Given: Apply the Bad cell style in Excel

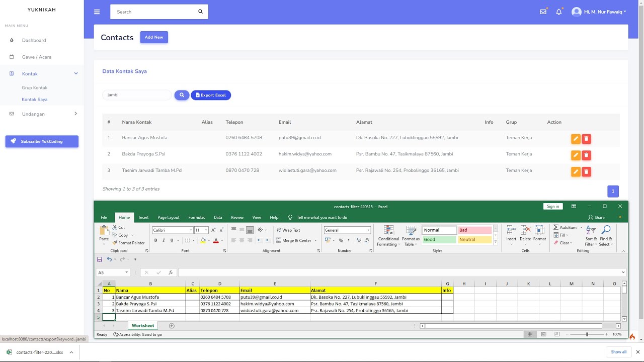Looking at the screenshot, I should click(474, 230).
